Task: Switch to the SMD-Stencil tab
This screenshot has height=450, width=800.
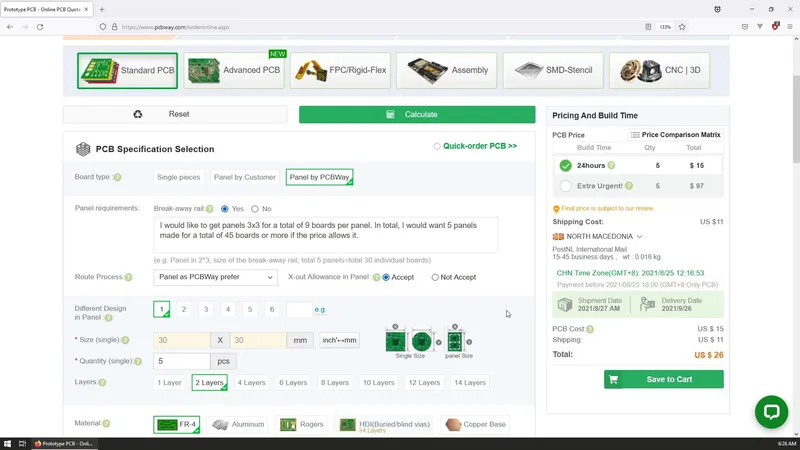Action: (x=553, y=71)
